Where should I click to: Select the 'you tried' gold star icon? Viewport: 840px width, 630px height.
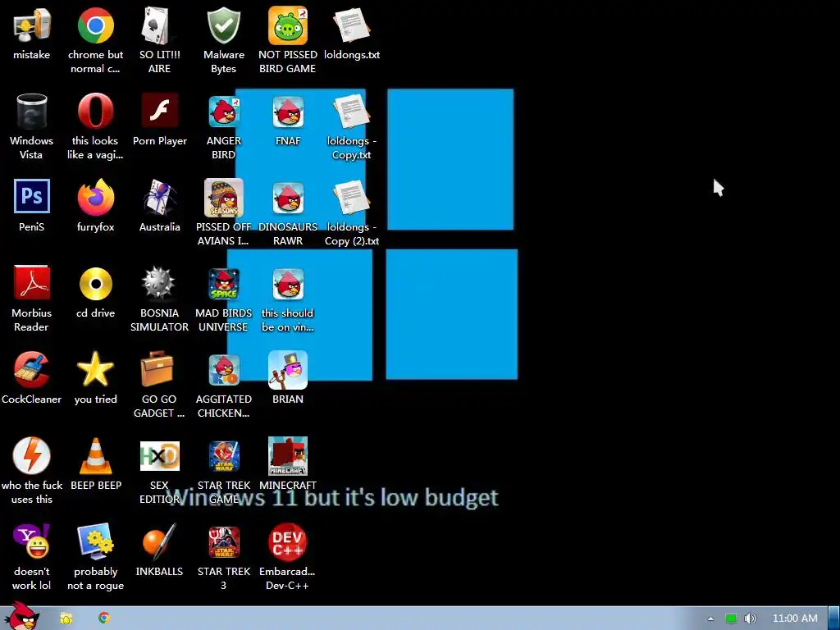point(95,369)
